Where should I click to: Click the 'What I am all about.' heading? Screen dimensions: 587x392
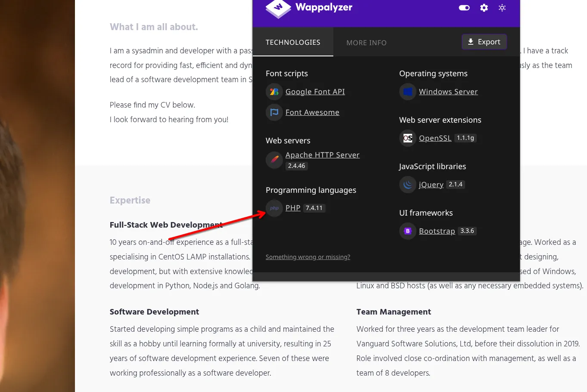(154, 27)
